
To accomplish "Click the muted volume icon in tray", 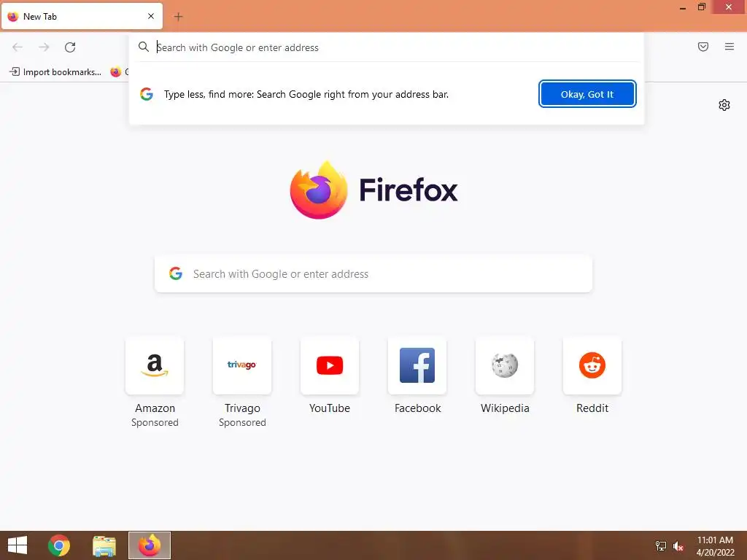I will coord(678,546).
